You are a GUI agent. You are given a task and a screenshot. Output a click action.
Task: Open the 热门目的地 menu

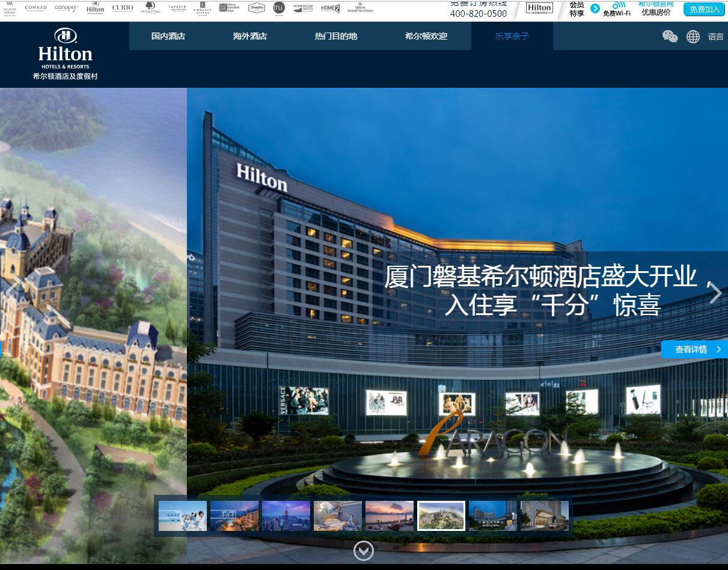[336, 36]
